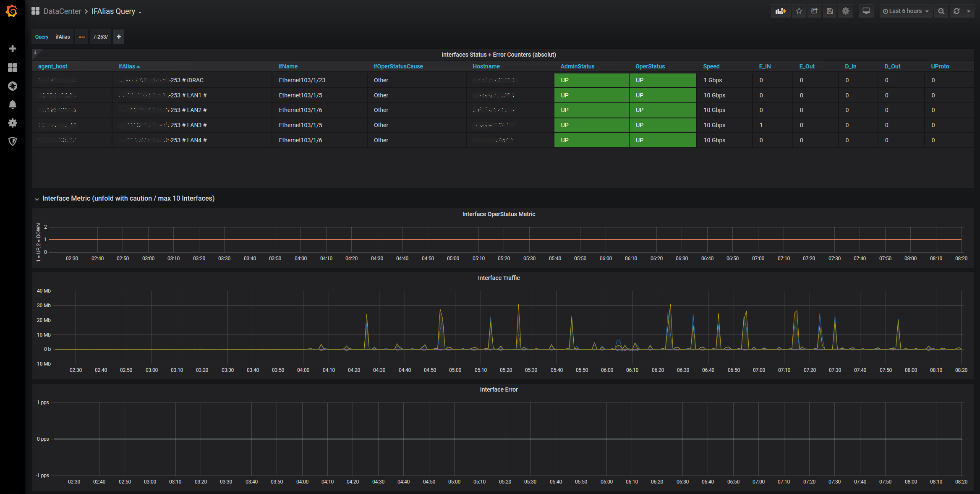
Task: Open the Configuration gear in sidebar
Action: point(13,123)
